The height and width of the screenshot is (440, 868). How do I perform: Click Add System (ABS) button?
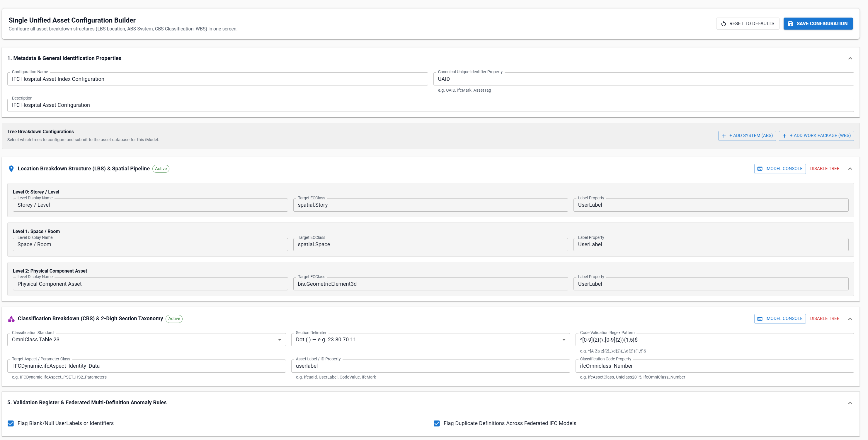[747, 136]
